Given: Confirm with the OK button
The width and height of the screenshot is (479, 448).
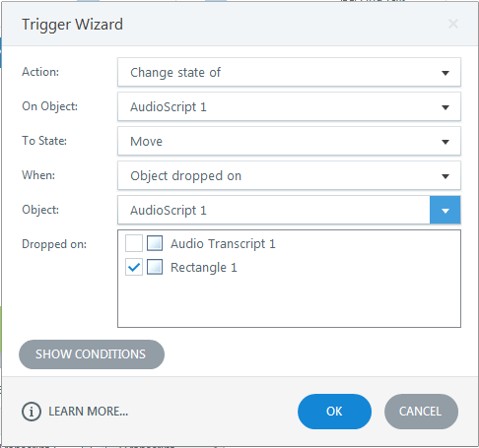Looking at the screenshot, I should 334,412.
